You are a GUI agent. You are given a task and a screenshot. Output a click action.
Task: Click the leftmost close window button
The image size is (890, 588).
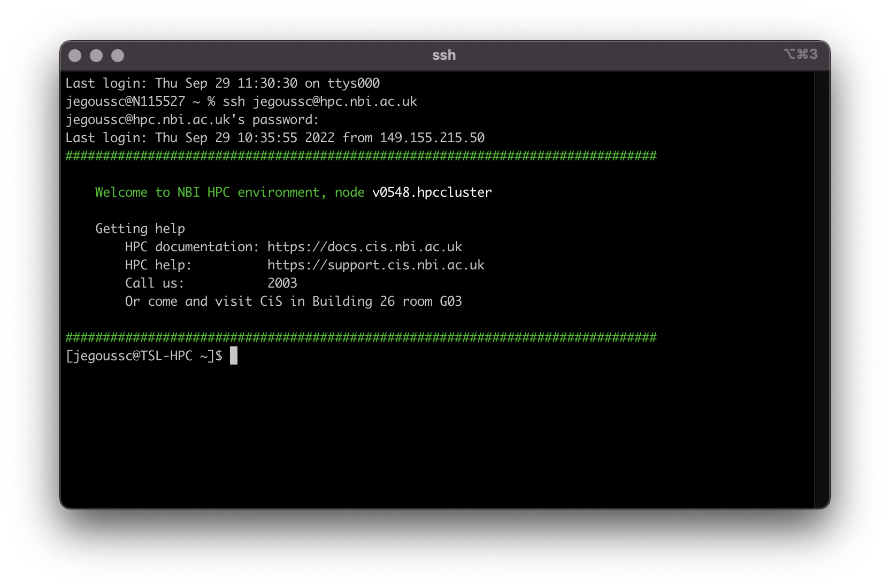tap(75, 56)
